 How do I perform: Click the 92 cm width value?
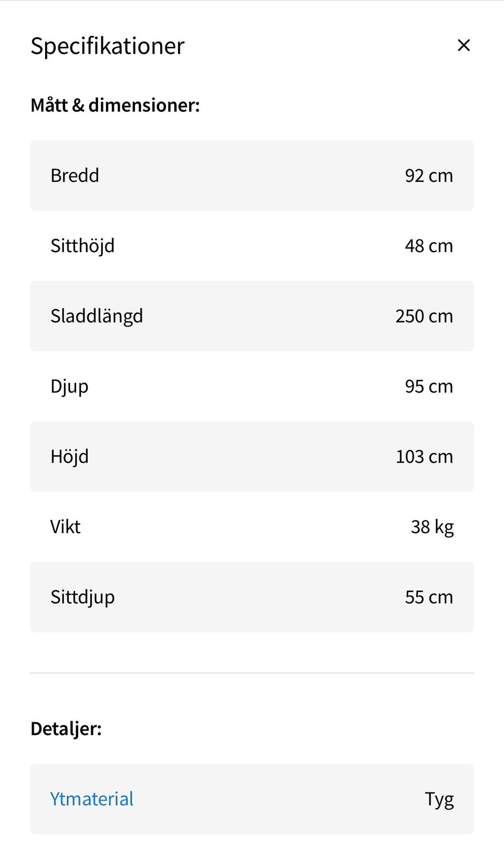point(428,175)
